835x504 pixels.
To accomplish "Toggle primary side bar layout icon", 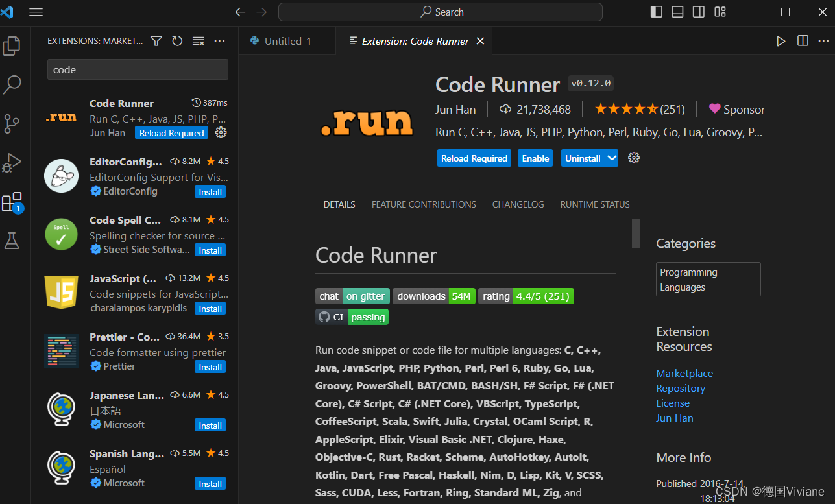I will pos(657,12).
